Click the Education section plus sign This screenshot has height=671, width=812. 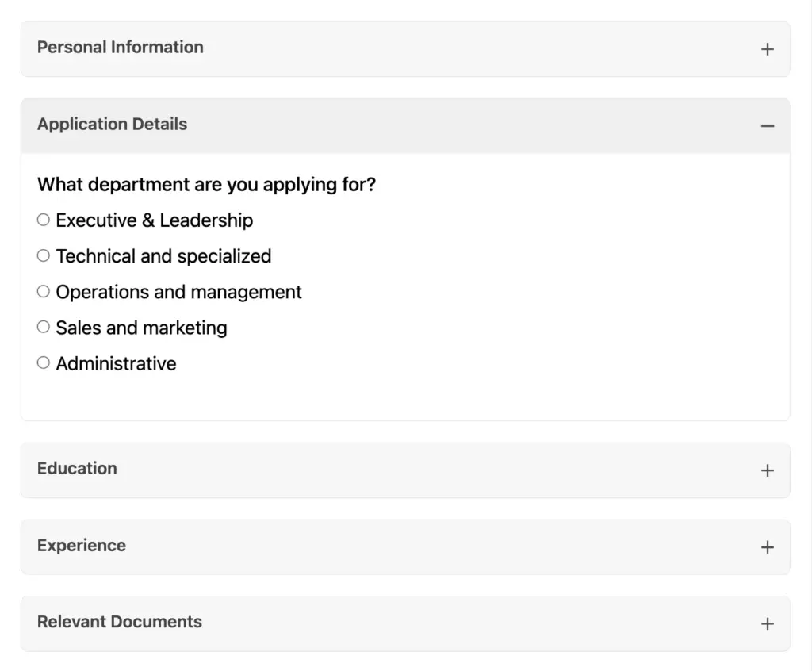767,470
